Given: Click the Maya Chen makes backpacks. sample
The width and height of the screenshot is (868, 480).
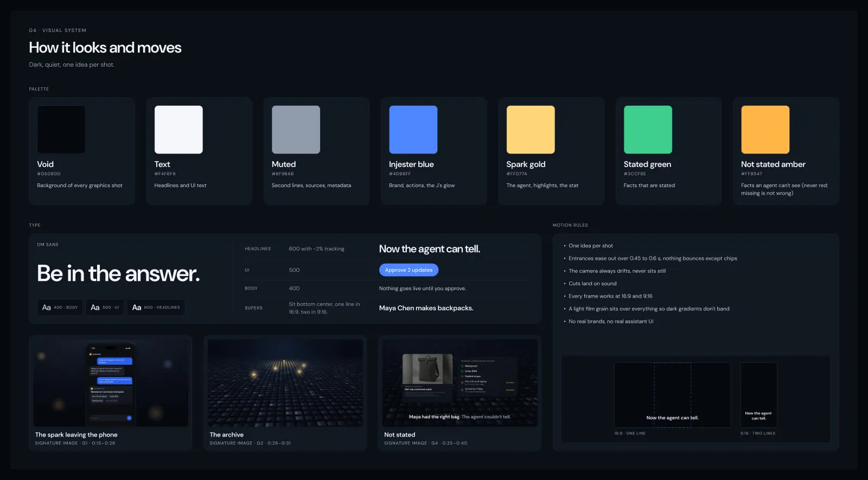Looking at the screenshot, I should click(426, 308).
